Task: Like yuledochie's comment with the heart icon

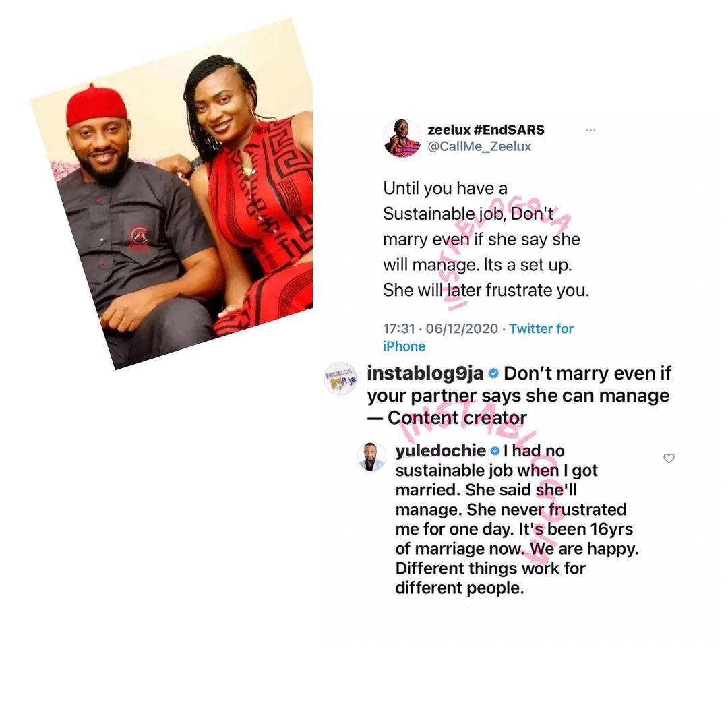Action: pyautogui.click(x=669, y=458)
